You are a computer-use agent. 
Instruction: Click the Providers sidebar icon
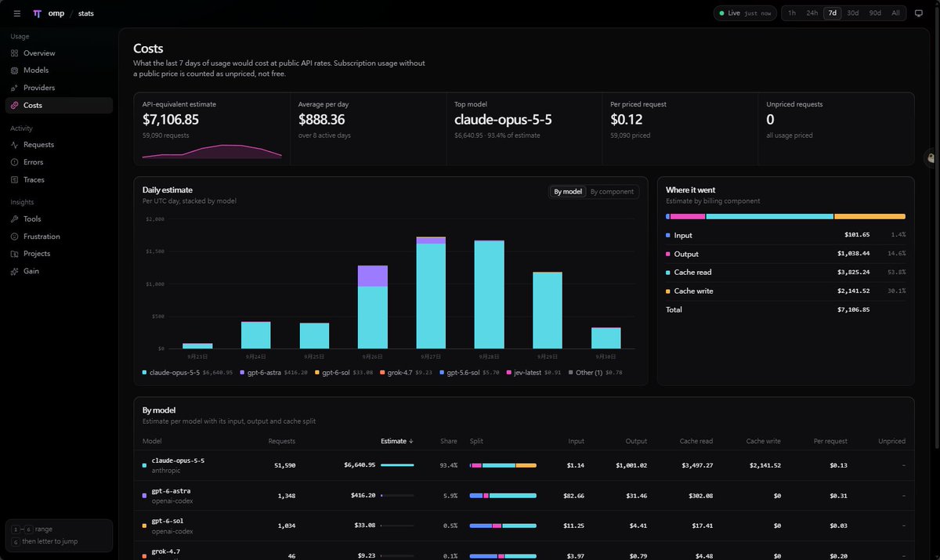pyautogui.click(x=14, y=88)
